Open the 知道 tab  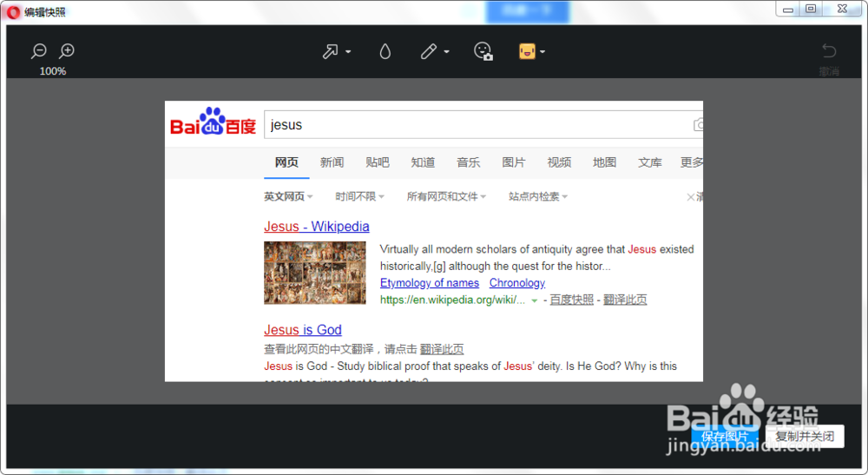423,162
